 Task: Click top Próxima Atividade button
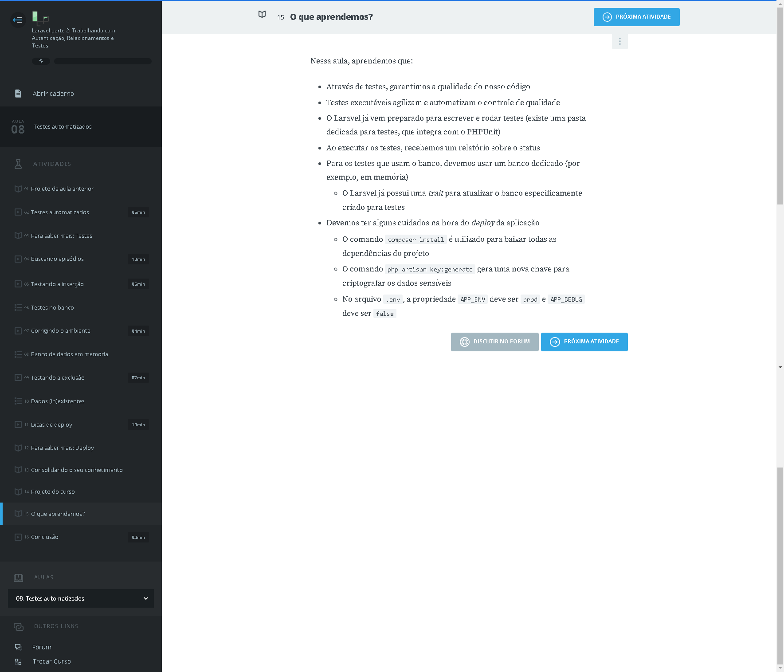click(x=636, y=17)
